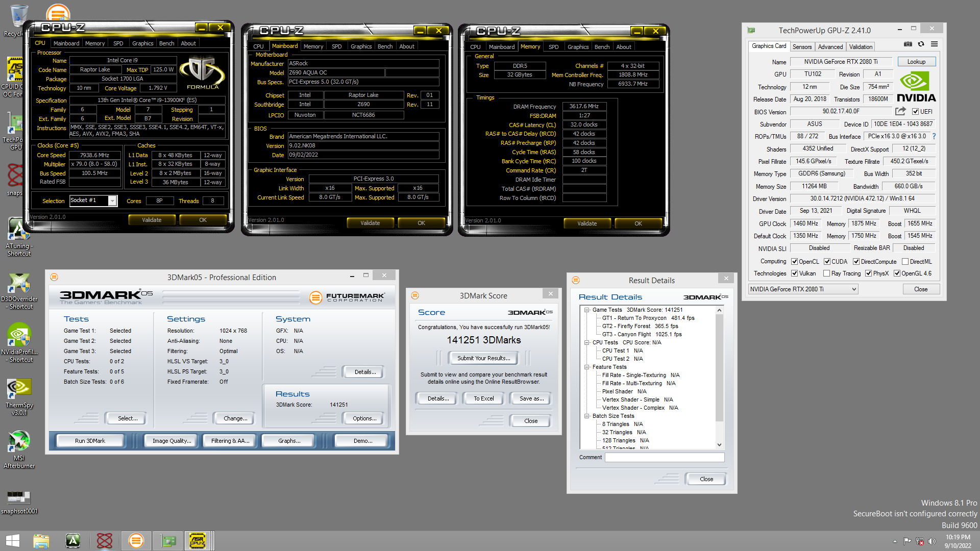Toggle the OpenGL 4.6 checkbox
This screenshot has height=551, width=980.
[x=897, y=273]
